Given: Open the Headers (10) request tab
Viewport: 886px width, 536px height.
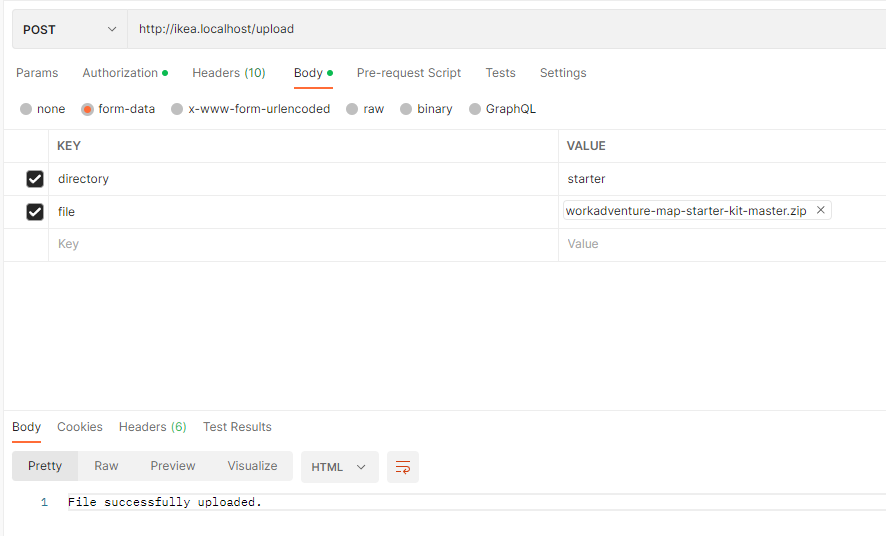Looking at the screenshot, I should coord(229,73).
